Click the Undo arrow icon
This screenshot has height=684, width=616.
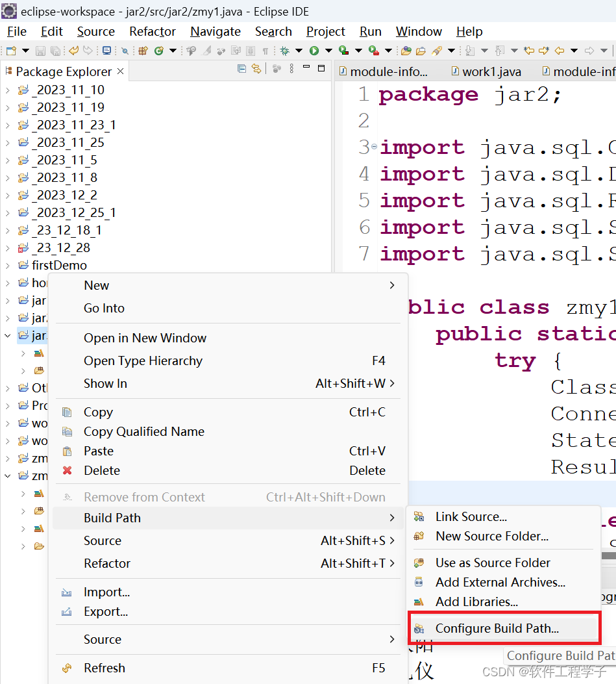pos(73,50)
